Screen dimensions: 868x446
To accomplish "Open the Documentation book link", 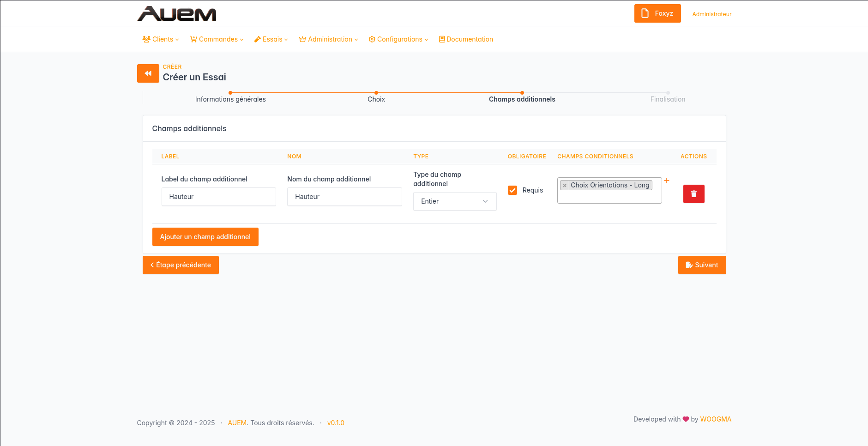I will point(466,39).
